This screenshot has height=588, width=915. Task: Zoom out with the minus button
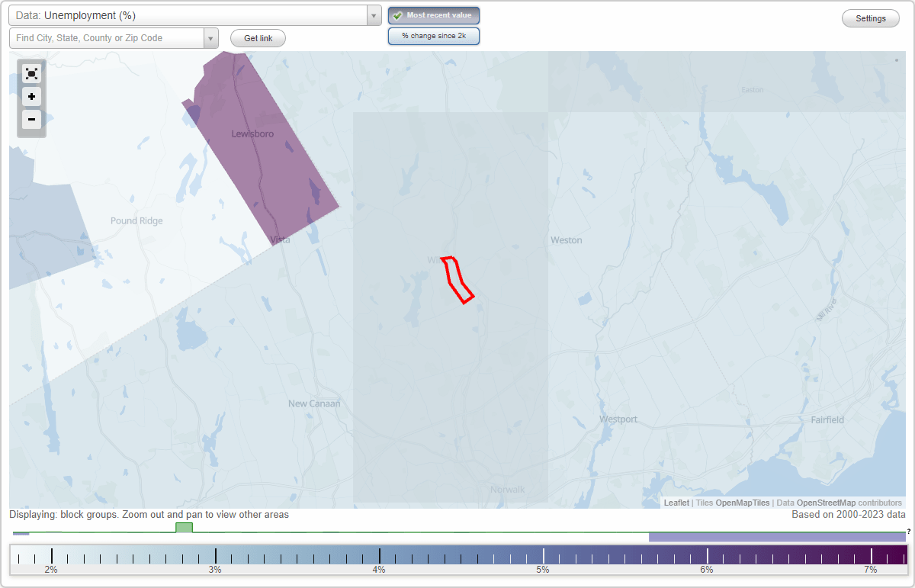click(31, 120)
